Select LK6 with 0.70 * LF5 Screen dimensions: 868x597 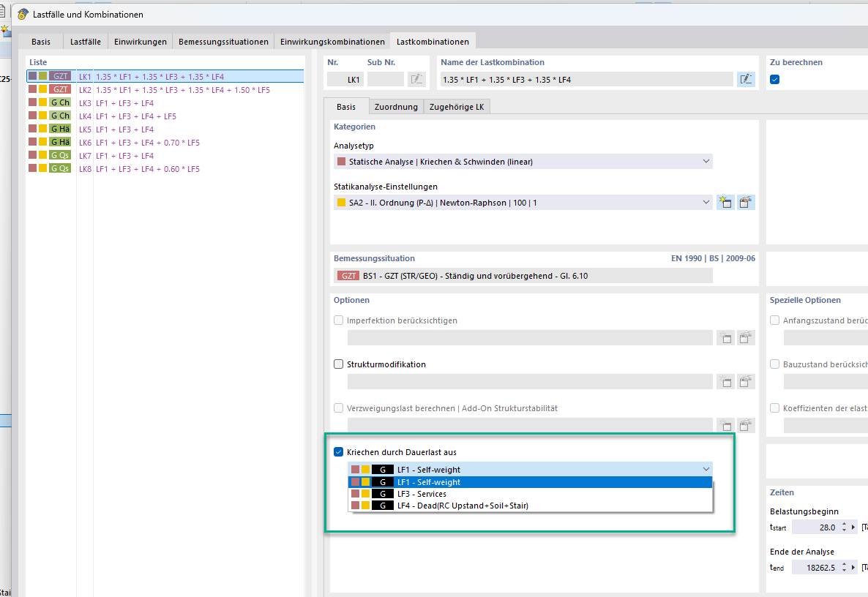pos(165,142)
